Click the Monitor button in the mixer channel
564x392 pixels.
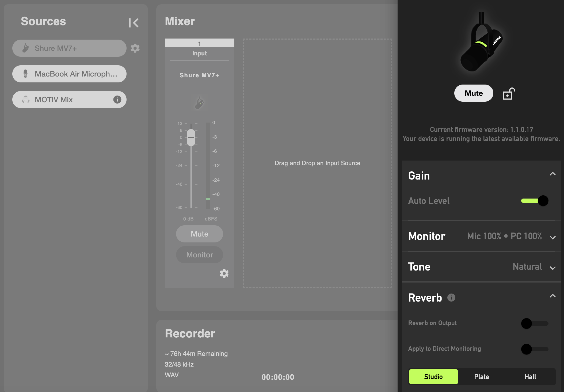pos(199,254)
